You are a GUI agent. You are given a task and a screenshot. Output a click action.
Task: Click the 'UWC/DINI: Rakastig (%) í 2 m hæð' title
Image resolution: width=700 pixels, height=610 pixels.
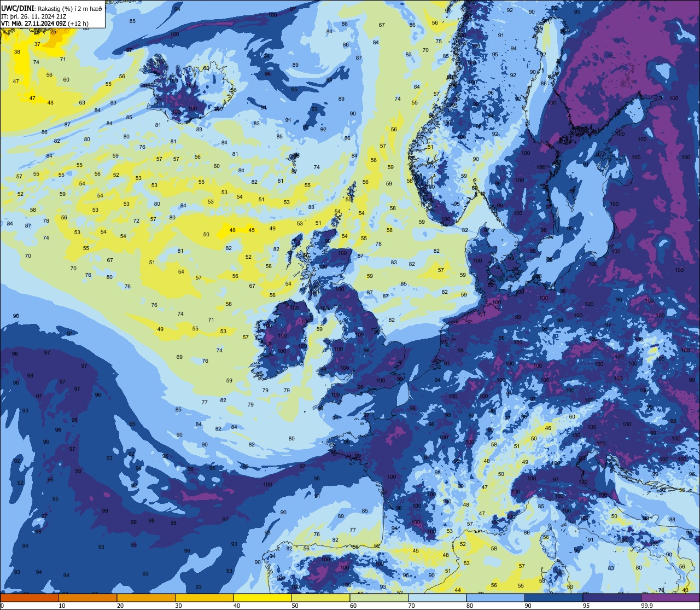click(52, 9)
